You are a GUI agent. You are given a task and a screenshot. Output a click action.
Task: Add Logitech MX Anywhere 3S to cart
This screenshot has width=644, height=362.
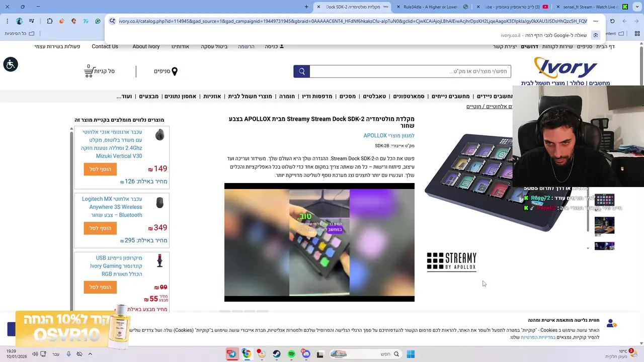[x=100, y=228]
